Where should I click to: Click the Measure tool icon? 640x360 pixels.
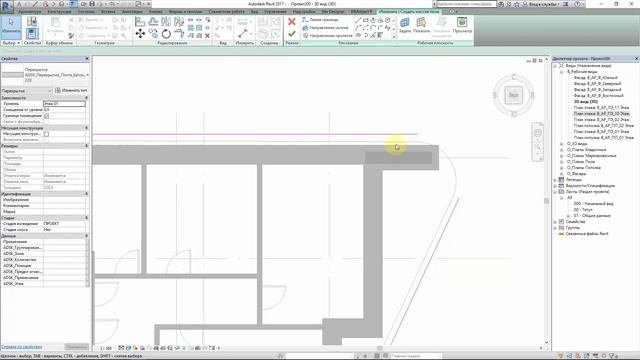point(243,33)
